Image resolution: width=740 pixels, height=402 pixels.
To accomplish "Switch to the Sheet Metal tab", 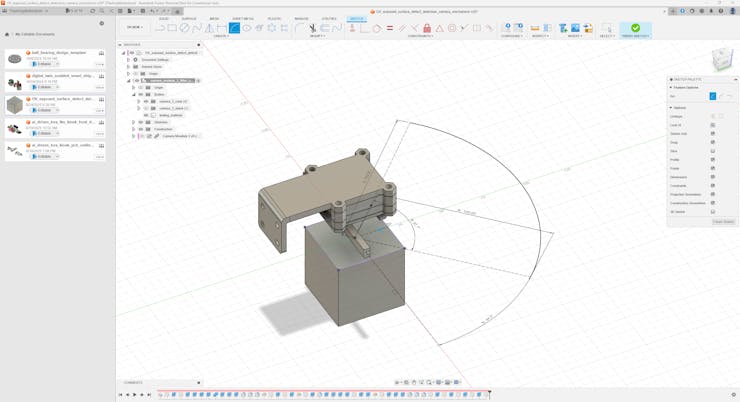I will (x=242, y=18).
